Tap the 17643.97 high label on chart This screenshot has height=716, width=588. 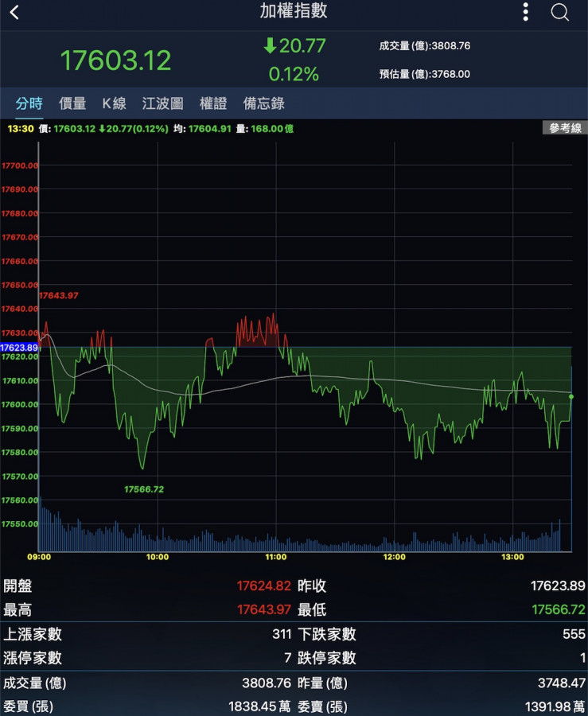click(x=58, y=295)
